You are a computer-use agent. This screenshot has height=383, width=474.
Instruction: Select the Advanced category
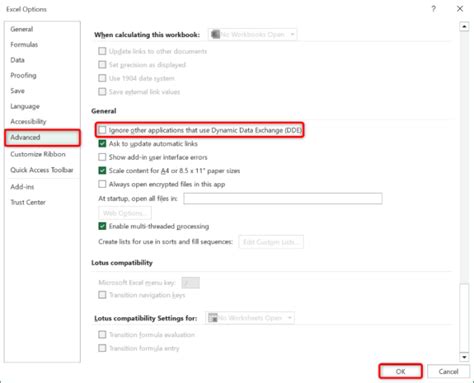(x=42, y=137)
